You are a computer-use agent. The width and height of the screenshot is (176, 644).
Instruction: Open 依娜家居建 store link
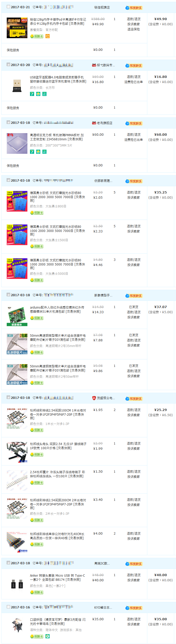pos(103,181)
